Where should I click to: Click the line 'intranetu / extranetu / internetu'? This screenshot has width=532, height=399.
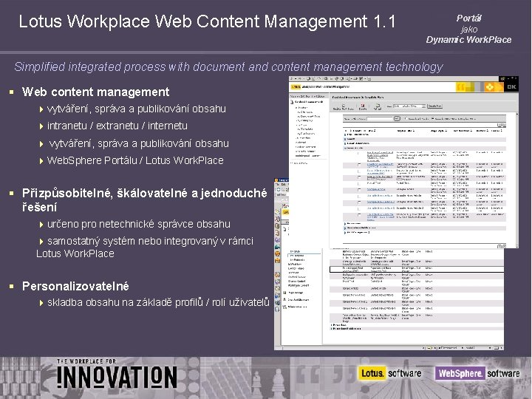(x=117, y=126)
